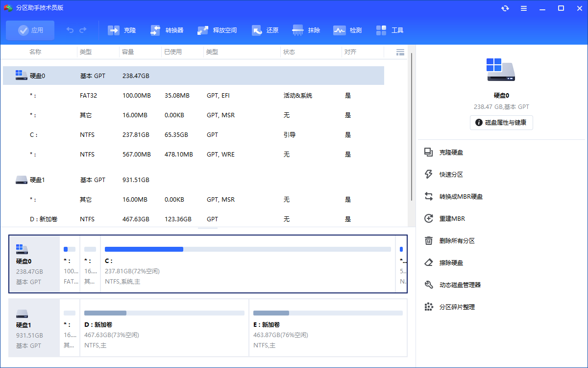Open the 释放空间 free space tool
This screenshot has height=368, width=588.
[217, 30]
